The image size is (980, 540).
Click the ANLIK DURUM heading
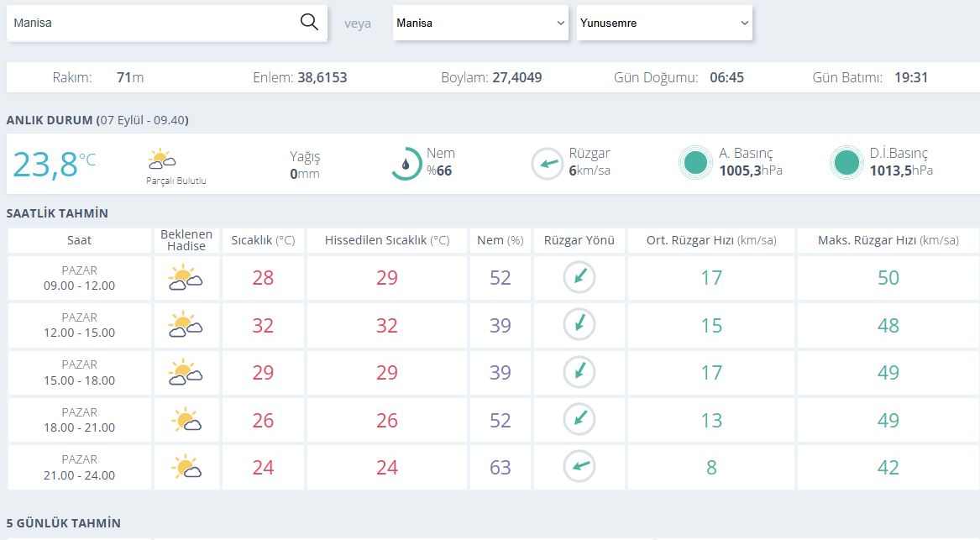coord(97,120)
